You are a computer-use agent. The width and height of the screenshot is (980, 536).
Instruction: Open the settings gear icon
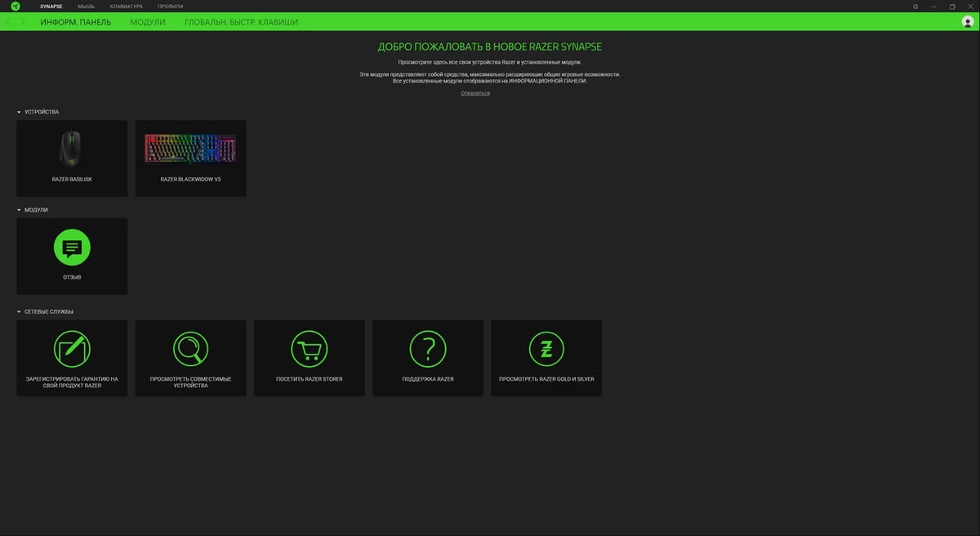point(915,7)
